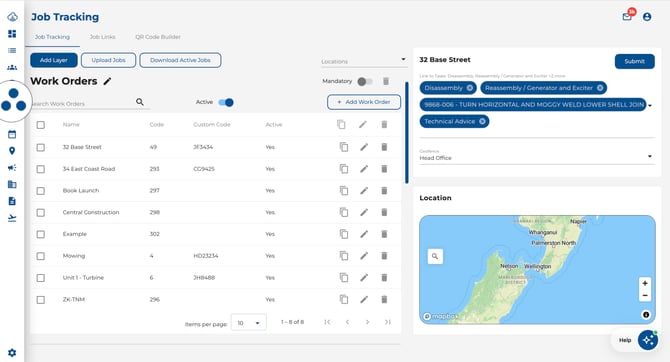Click the pencil next to Work Orders heading

click(x=107, y=81)
